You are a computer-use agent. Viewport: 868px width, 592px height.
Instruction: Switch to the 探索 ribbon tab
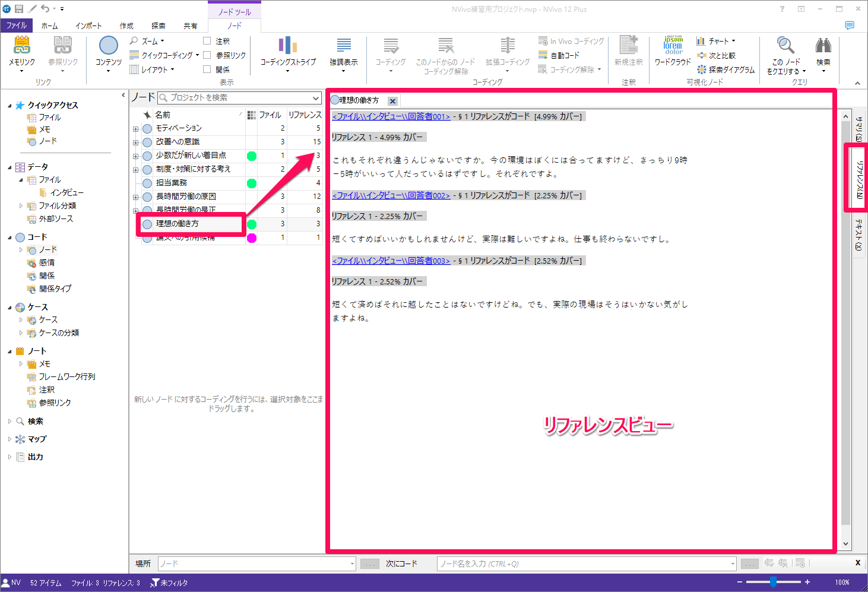click(x=159, y=26)
